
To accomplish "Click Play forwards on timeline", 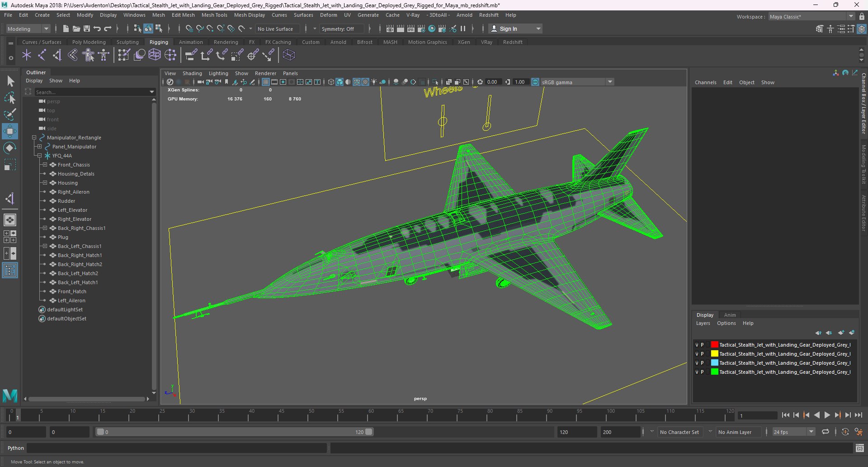I will click(827, 415).
